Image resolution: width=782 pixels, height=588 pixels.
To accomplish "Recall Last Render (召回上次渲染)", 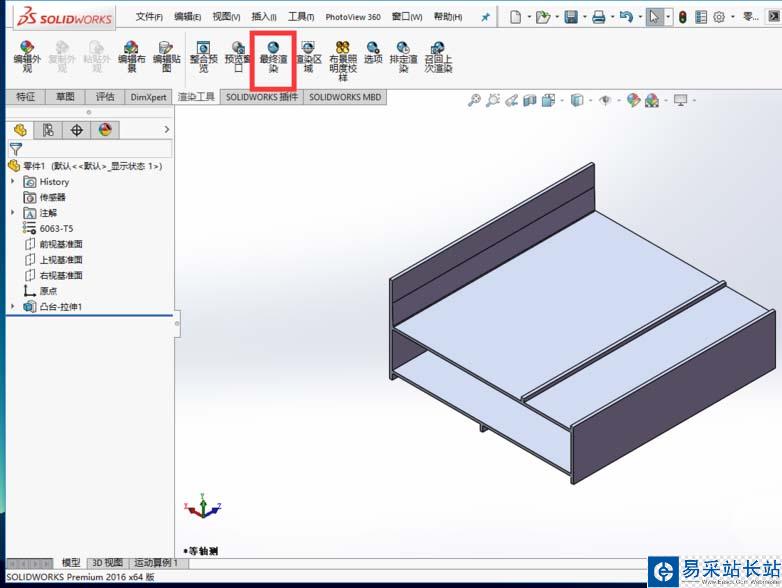I will coord(438,57).
